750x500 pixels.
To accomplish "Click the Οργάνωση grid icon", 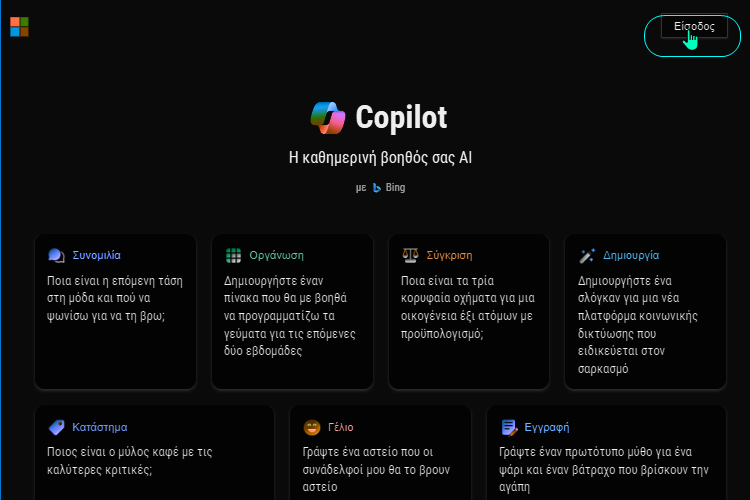I will click(x=233, y=256).
